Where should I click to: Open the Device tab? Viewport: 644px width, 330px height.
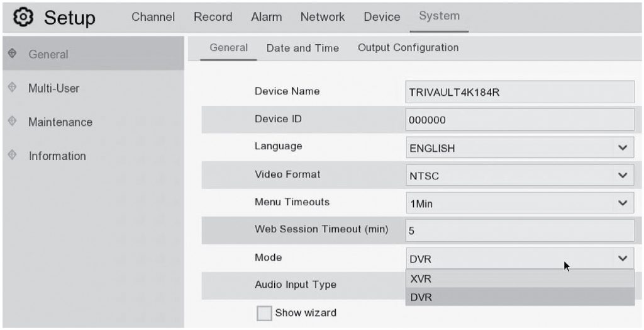[x=382, y=17]
